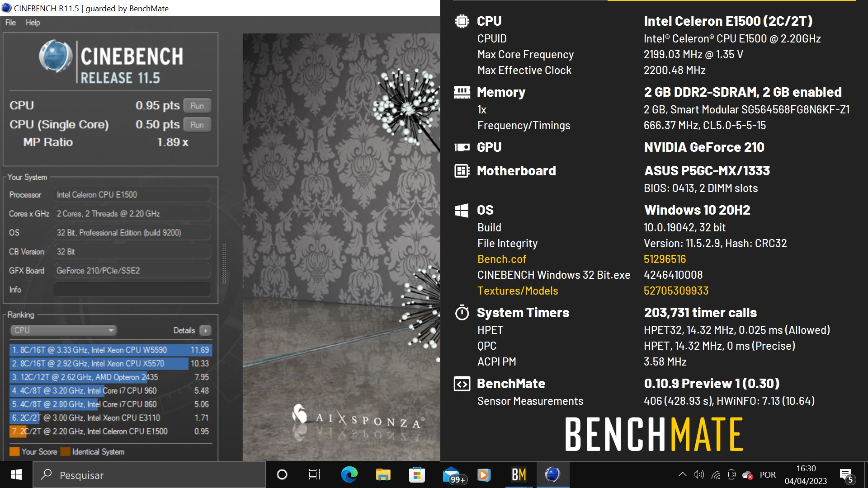Click the System Timers stopwatch icon
Viewport: 868px width, 488px height.
[462, 313]
